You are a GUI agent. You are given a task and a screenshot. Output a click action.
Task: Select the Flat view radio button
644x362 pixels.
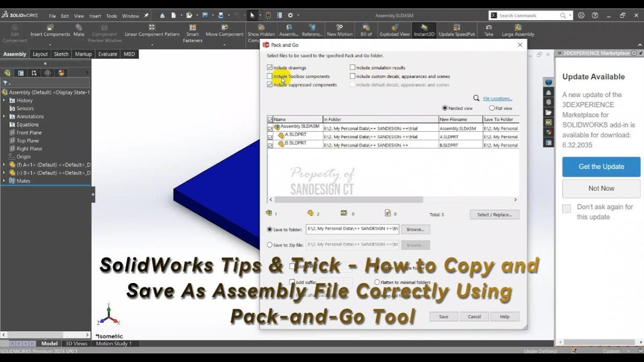tap(492, 108)
